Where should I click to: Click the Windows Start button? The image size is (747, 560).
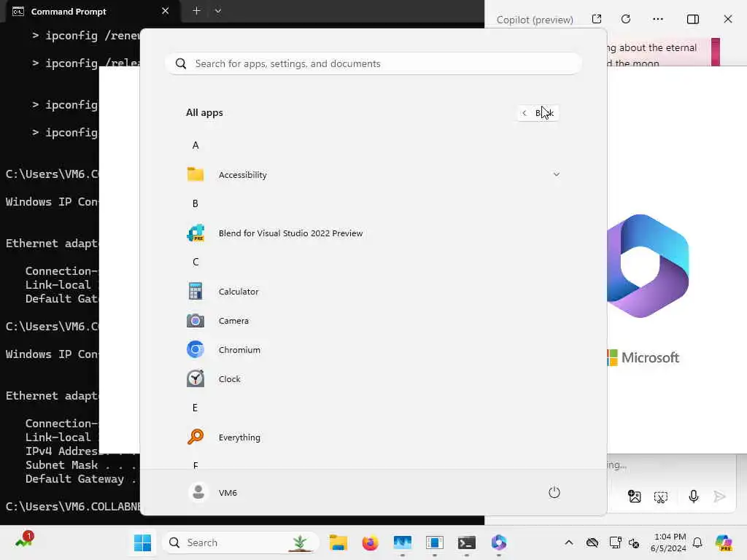coord(142,542)
